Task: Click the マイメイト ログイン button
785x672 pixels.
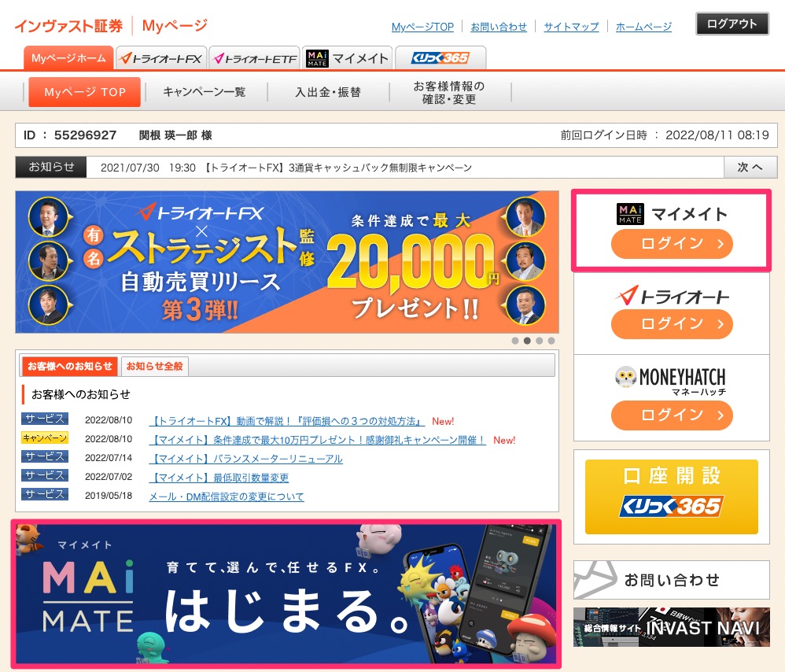Action: 672,244
